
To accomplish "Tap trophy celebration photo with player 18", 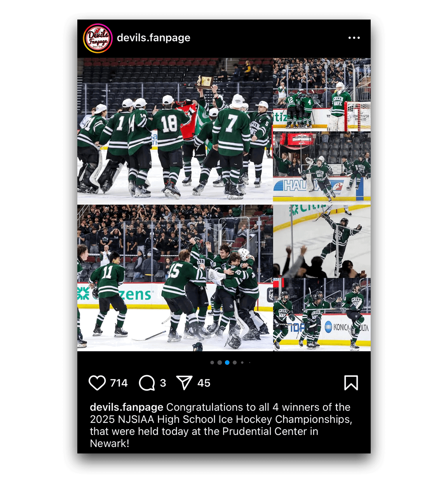I will (175, 131).
